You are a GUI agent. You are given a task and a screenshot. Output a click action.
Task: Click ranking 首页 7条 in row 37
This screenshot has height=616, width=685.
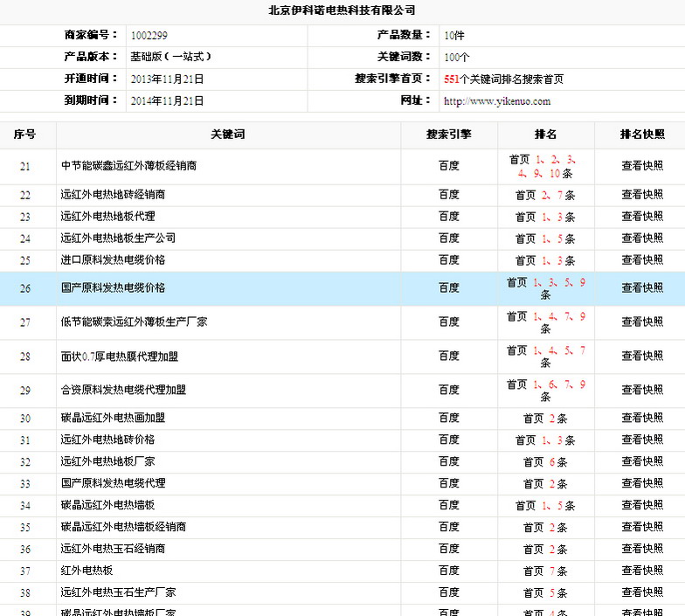coord(545,571)
